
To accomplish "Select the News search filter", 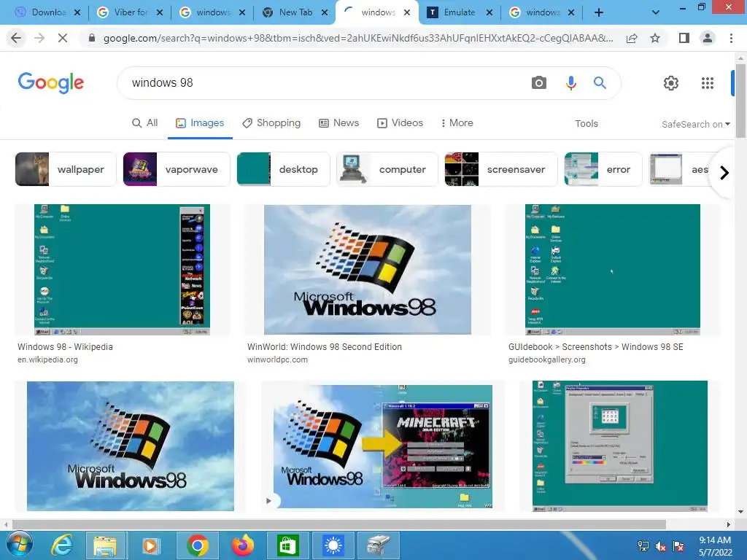I will point(338,122).
